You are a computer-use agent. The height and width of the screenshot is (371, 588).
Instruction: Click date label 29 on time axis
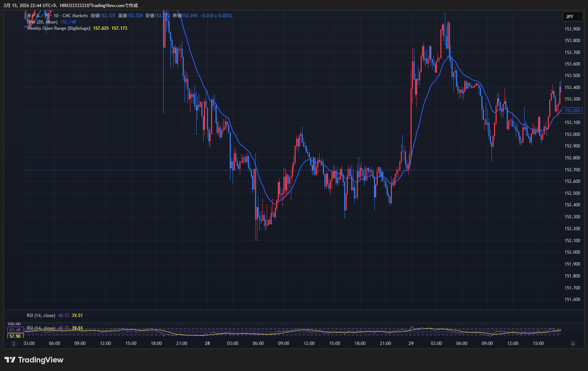tap(411, 343)
